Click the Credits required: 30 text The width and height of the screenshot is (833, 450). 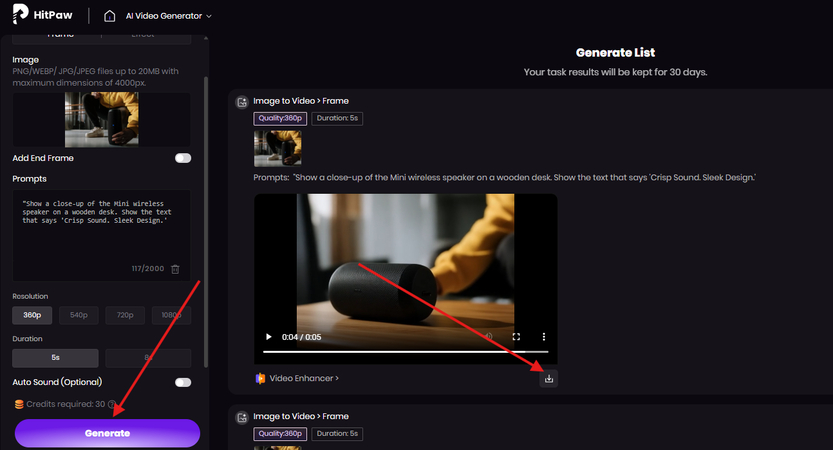pyautogui.click(x=66, y=404)
